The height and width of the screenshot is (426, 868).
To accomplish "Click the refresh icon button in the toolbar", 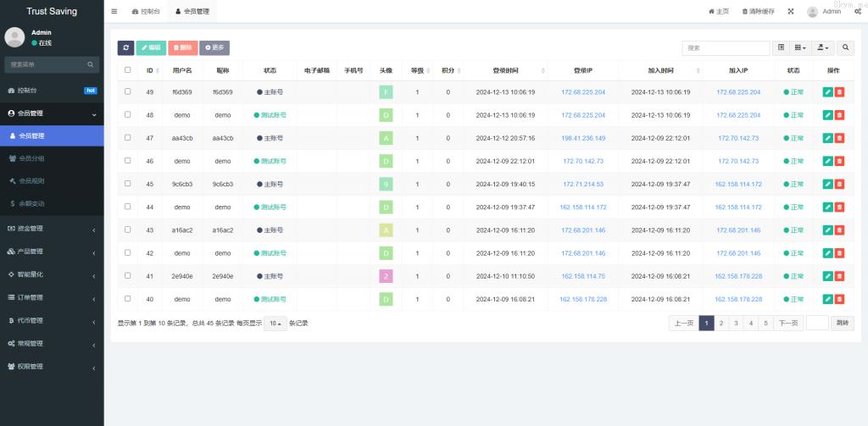I will [125, 48].
